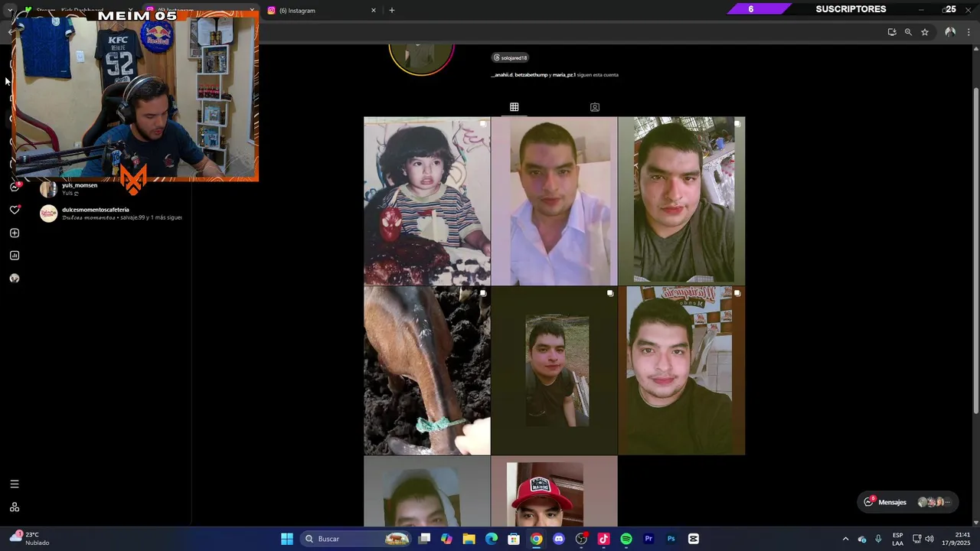Open your profile avatar in Instagram sidebar
This screenshot has height=551, width=980.
click(x=15, y=279)
